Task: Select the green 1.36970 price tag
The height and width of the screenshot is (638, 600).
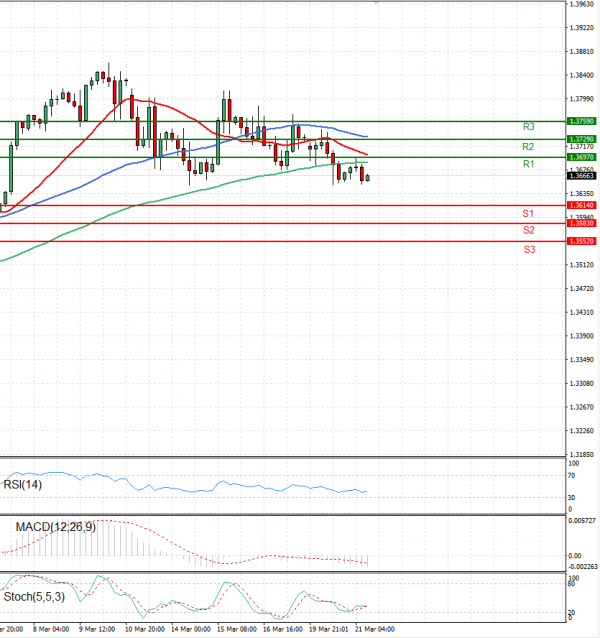Action: click(582, 157)
